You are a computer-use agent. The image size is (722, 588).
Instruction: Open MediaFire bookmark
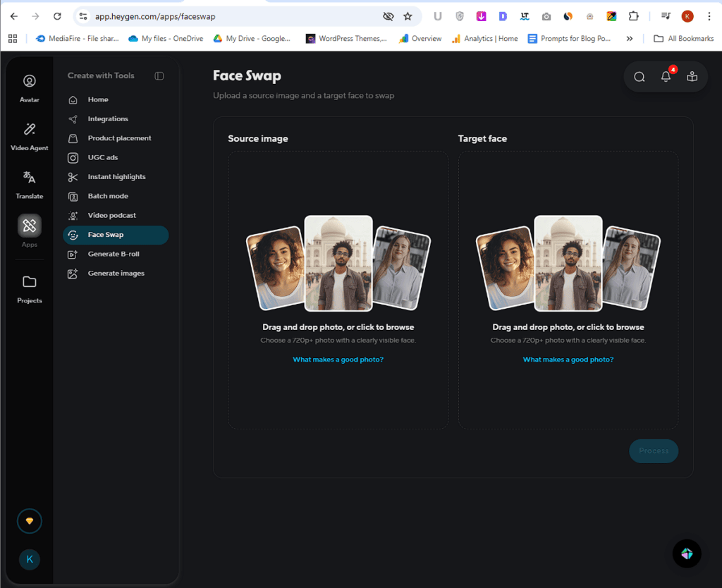click(x=78, y=39)
